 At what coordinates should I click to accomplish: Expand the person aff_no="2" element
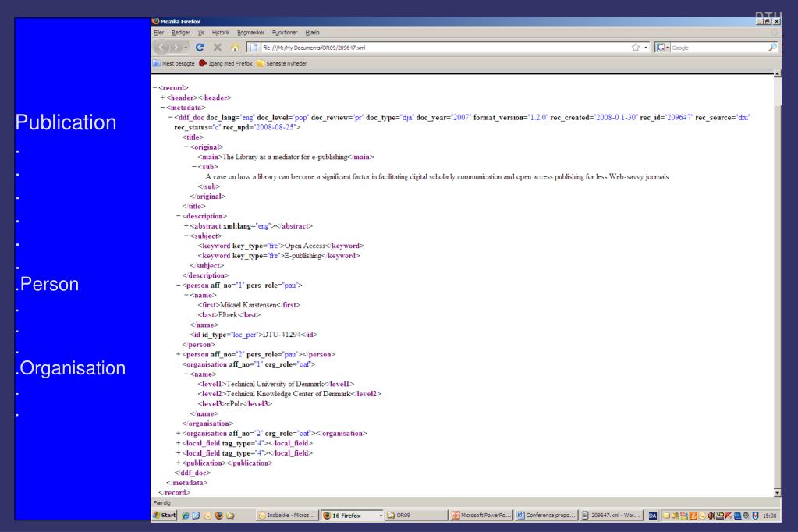click(x=178, y=354)
